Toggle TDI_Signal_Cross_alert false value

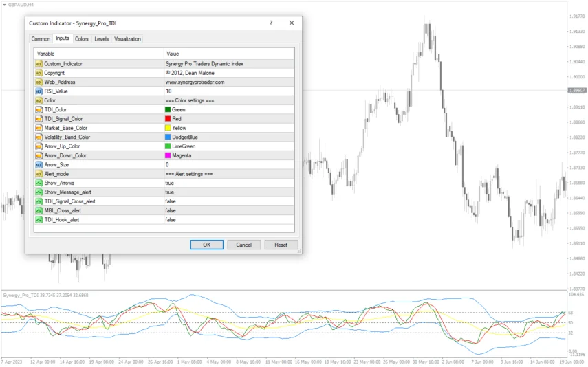click(x=170, y=201)
